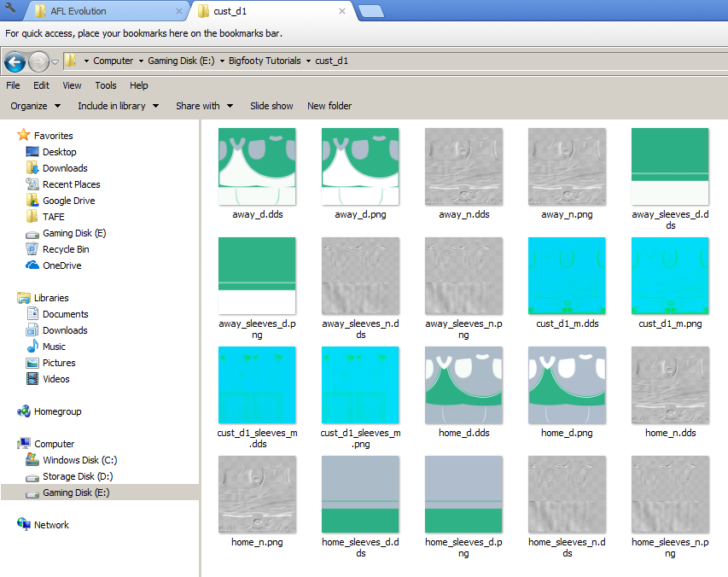The width and height of the screenshot is (728, 577).
Task: Click Bigfooty Tutorials in the address path
Action: click(265, 61)
